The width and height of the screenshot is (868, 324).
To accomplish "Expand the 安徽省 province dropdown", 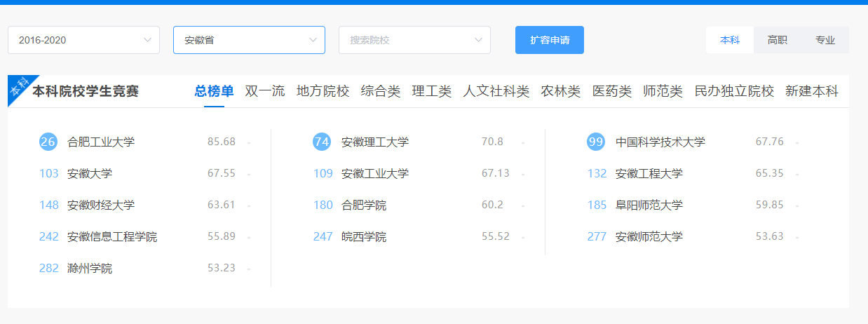I will click(x=249, y=40).
